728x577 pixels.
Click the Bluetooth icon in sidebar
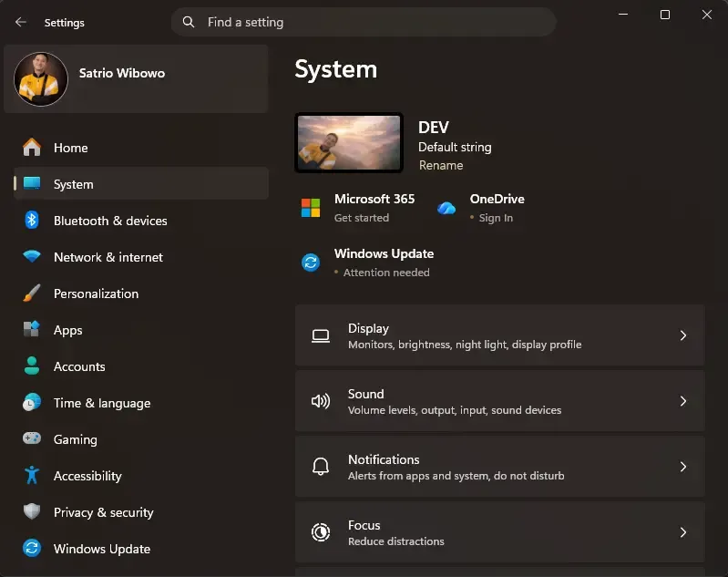click(32, 221)
